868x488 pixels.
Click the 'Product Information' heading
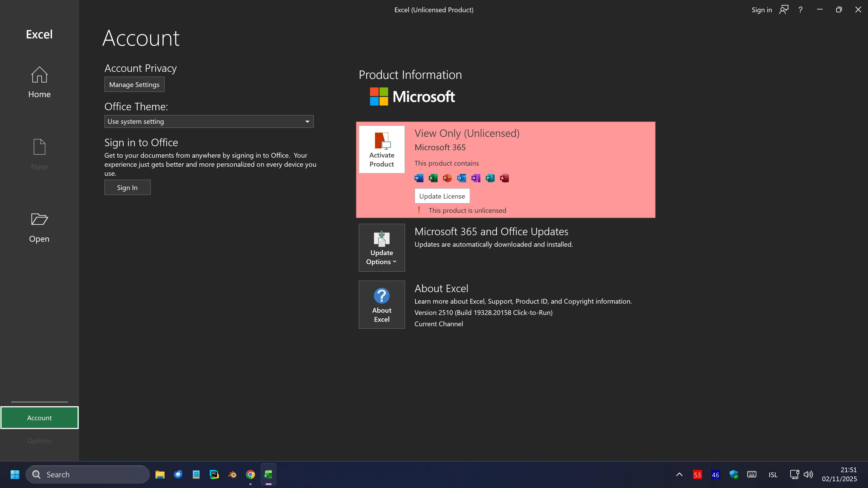410,75
